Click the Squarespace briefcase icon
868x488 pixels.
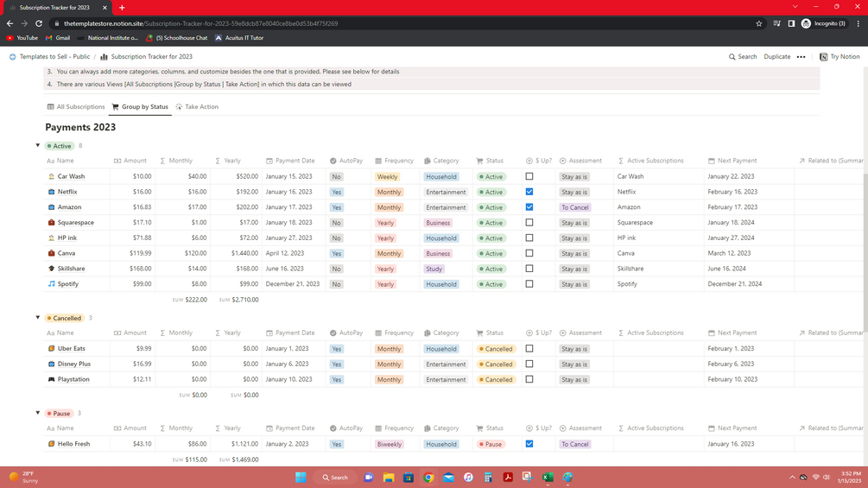click(x=52, y=223)
